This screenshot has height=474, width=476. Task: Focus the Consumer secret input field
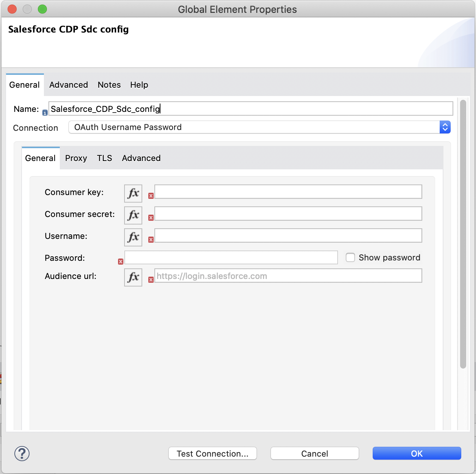(x=288, y=214)
